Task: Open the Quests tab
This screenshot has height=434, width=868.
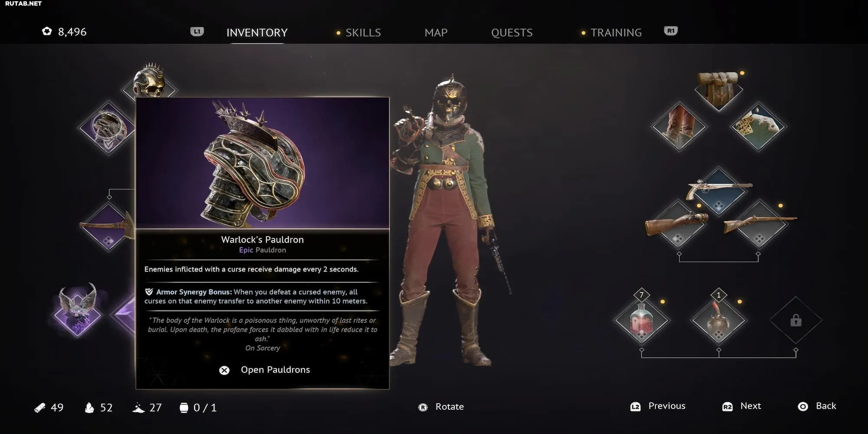Action: point(512,33)
